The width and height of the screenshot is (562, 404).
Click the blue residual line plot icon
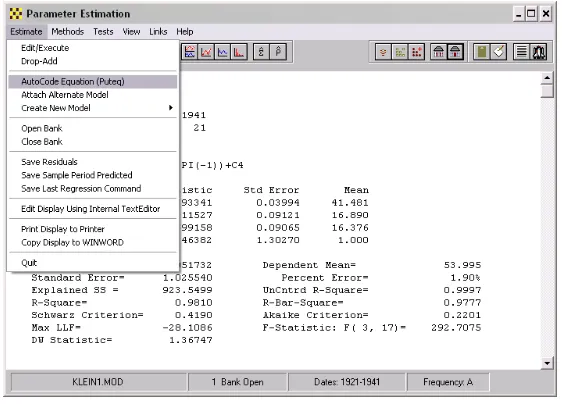tap(223, 52)
